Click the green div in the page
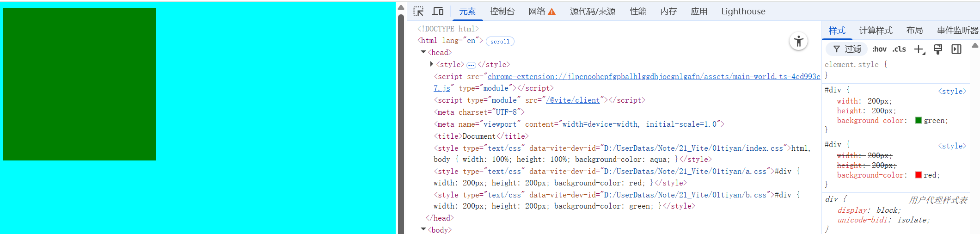The height and width of the screenshot is (234, 980). (80, 84)
